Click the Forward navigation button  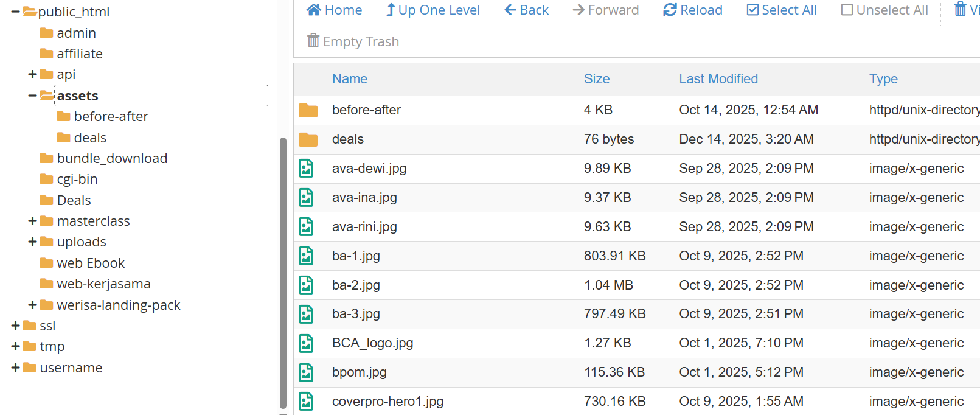tap(606, 10)
